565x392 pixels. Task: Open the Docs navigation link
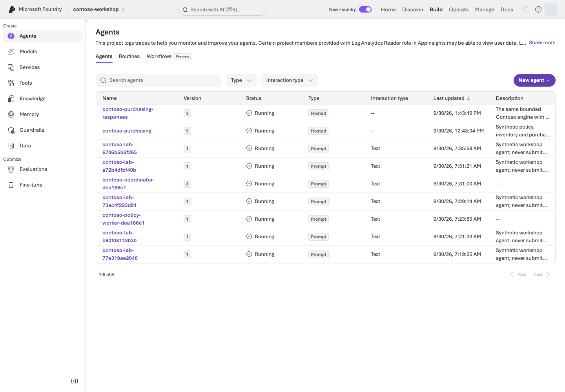tap(507, 9)
